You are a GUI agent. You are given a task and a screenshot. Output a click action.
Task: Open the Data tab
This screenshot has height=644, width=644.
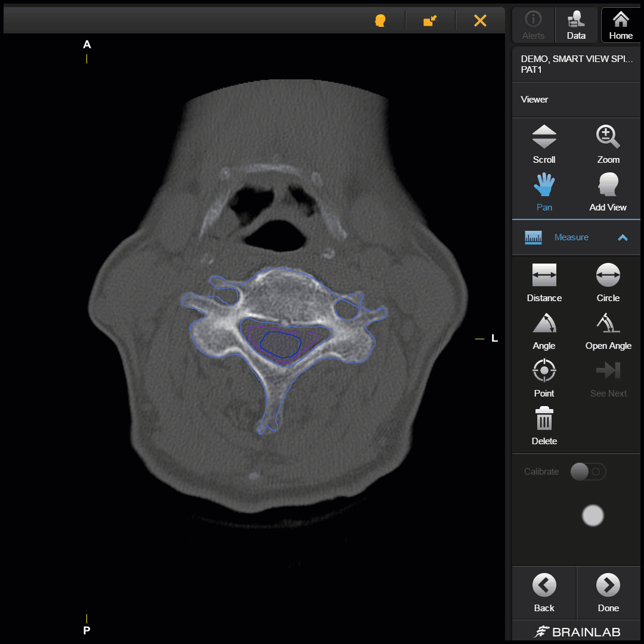tap(576, 25)
